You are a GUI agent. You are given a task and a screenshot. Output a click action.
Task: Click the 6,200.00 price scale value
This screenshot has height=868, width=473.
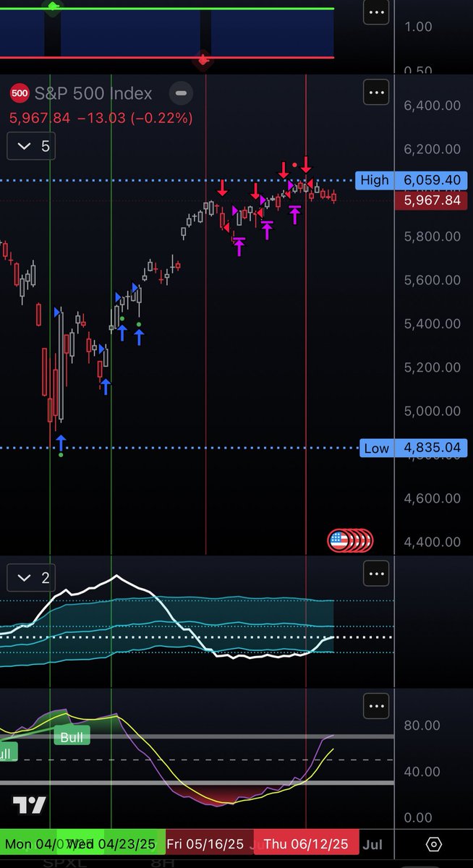432,149
